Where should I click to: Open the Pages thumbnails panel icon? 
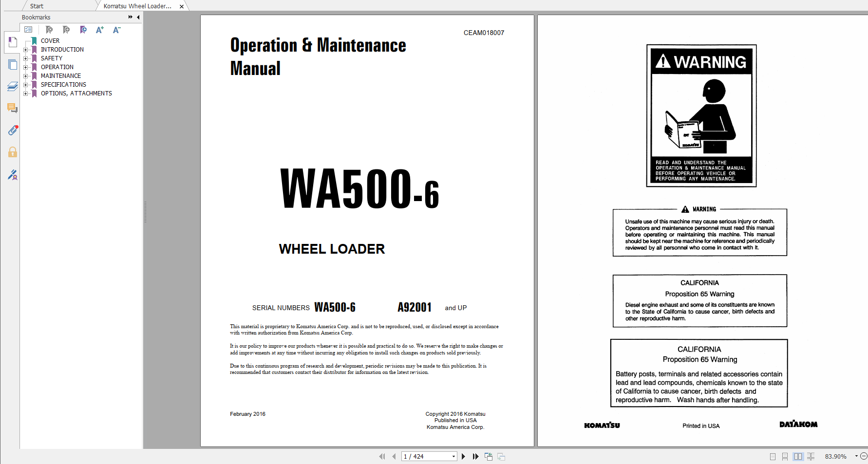(x=13, y=64)
